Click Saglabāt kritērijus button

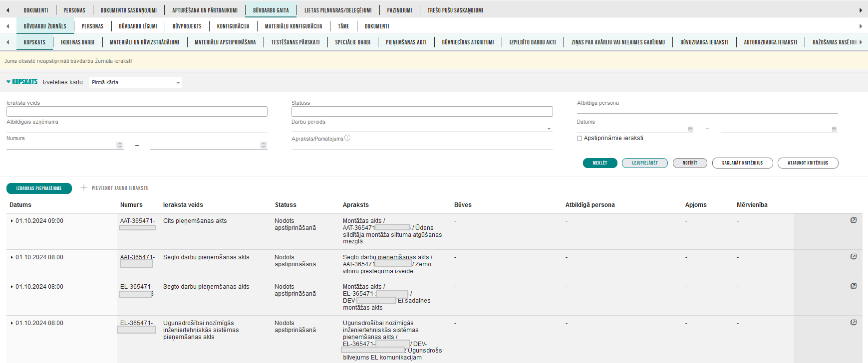pos(742,163)
